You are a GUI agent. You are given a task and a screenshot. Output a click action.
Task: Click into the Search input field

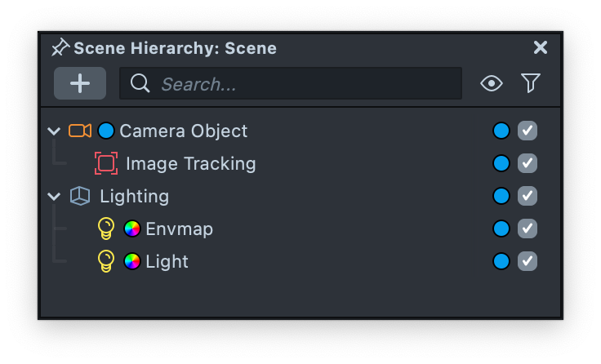point(302,83)
